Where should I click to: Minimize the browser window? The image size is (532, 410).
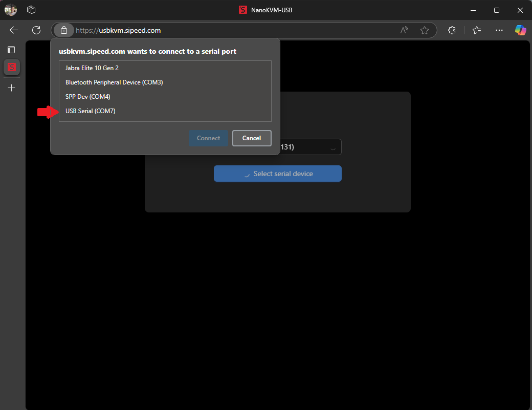click(x=473, y=10)
